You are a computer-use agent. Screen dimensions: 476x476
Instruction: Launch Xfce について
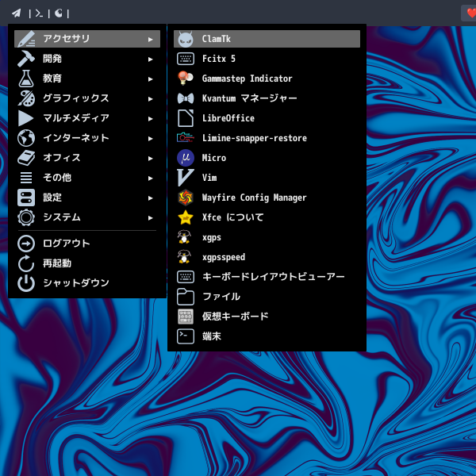267,217
